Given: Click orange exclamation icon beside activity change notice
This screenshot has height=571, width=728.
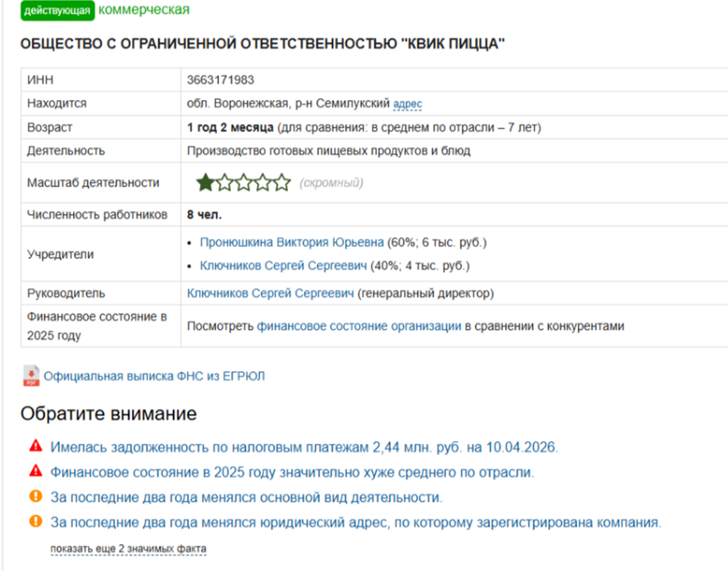Looking at the screenshot, I should (x=36, y=496).
